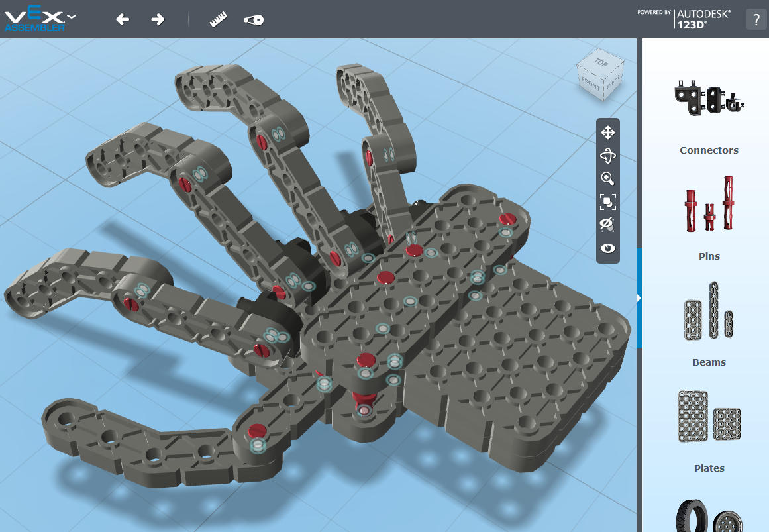Screen dimensions: 769x532
Task: Toggle show all parts eye icon
Action: point(607,248)
